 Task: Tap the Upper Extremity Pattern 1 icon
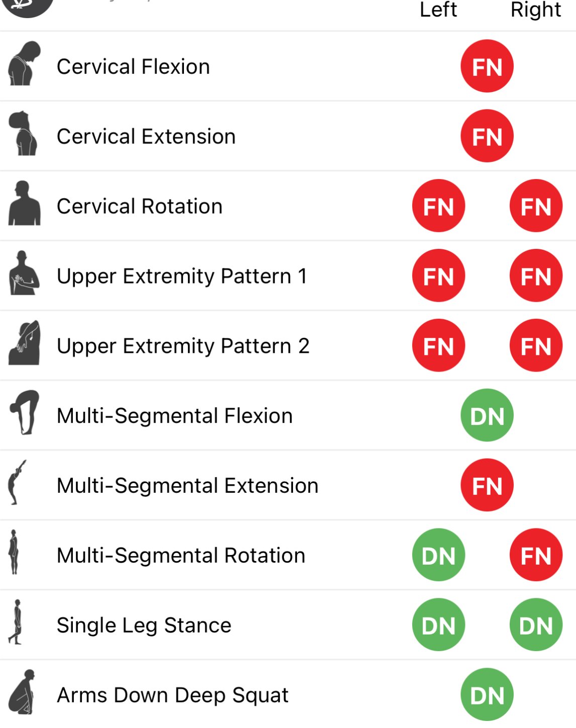click(24, 272)
